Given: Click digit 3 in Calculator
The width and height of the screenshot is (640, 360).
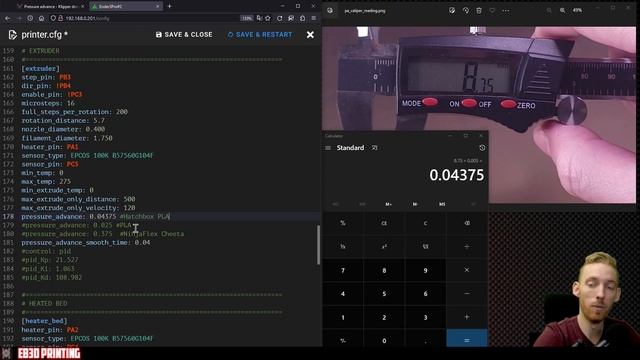Looking at the screenshot, I should tap(425, 317).
